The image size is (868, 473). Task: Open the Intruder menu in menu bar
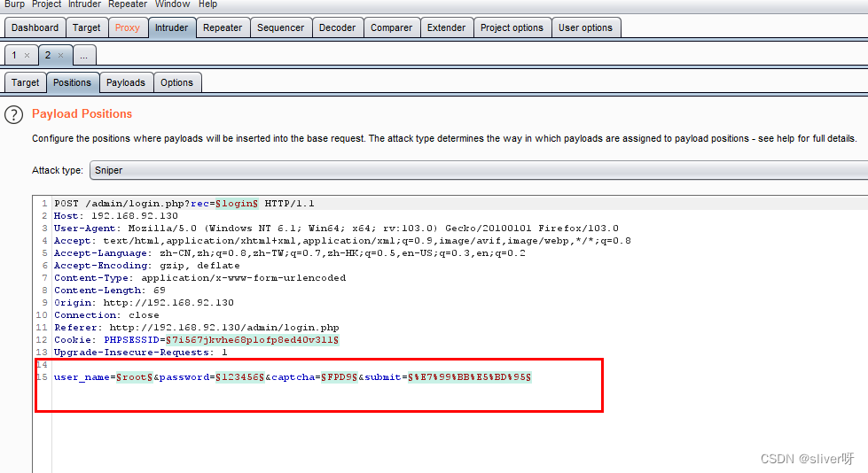(x=85, y=4)
